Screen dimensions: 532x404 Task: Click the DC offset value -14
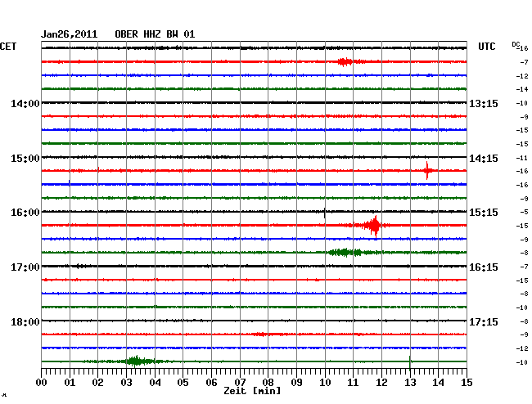[522, 89]
